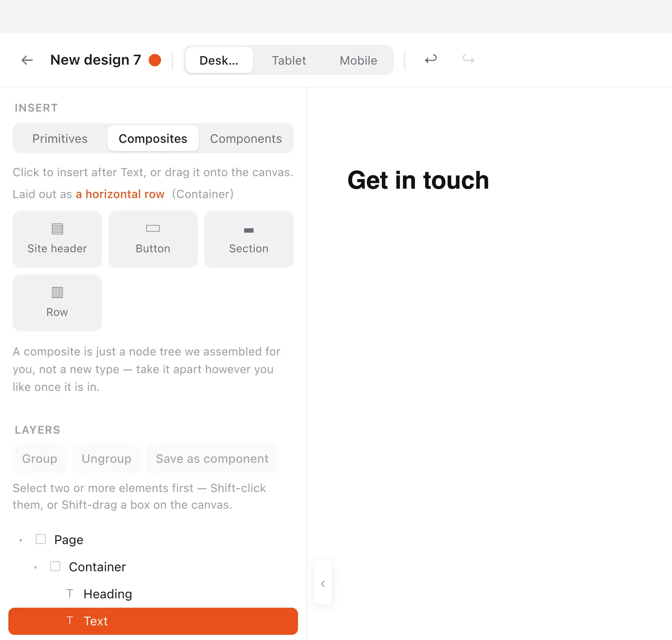Screen dimensions: 672x640
Task: Select the Page layer row
Action: pyautogui.click(x=153, y=540)
